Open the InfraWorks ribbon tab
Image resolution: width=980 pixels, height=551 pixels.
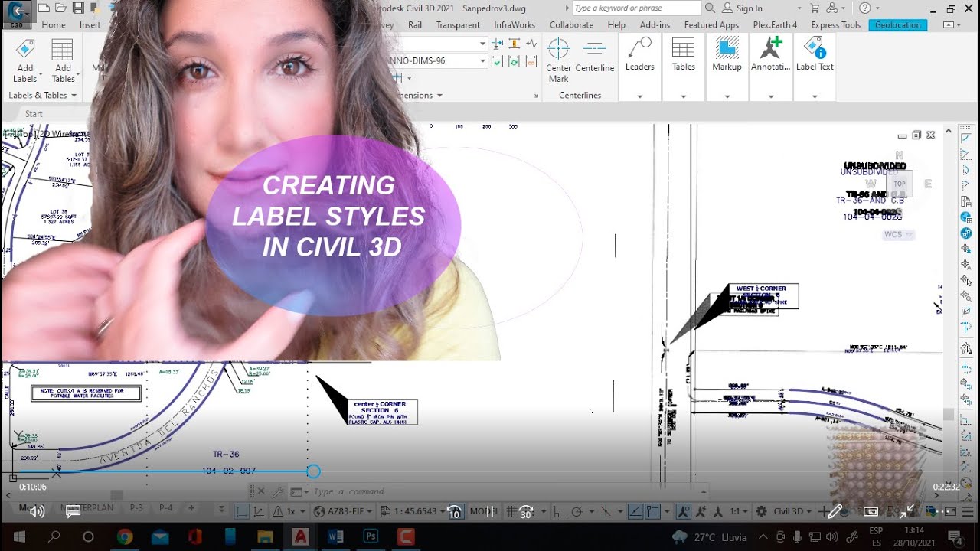(x=514, y=24)
